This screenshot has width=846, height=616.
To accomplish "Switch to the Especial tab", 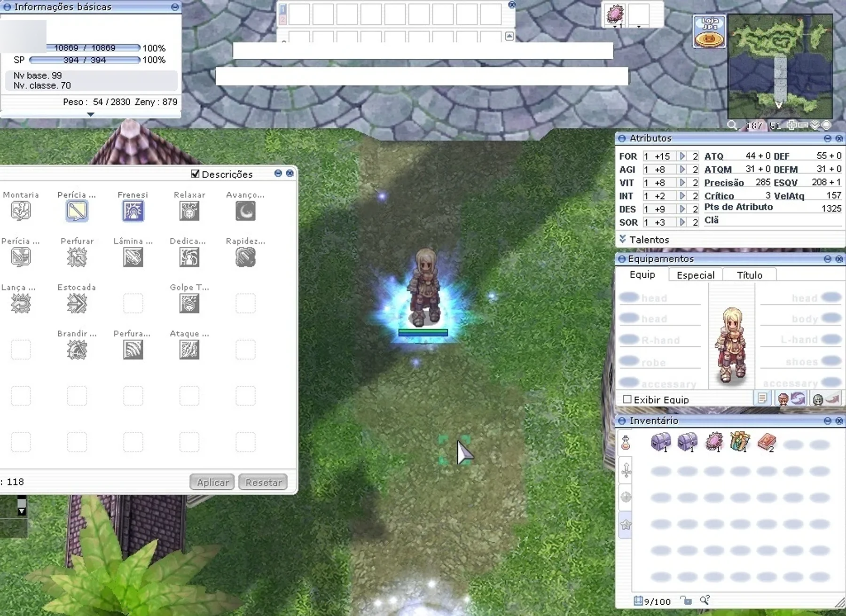I will coord(696,275).
